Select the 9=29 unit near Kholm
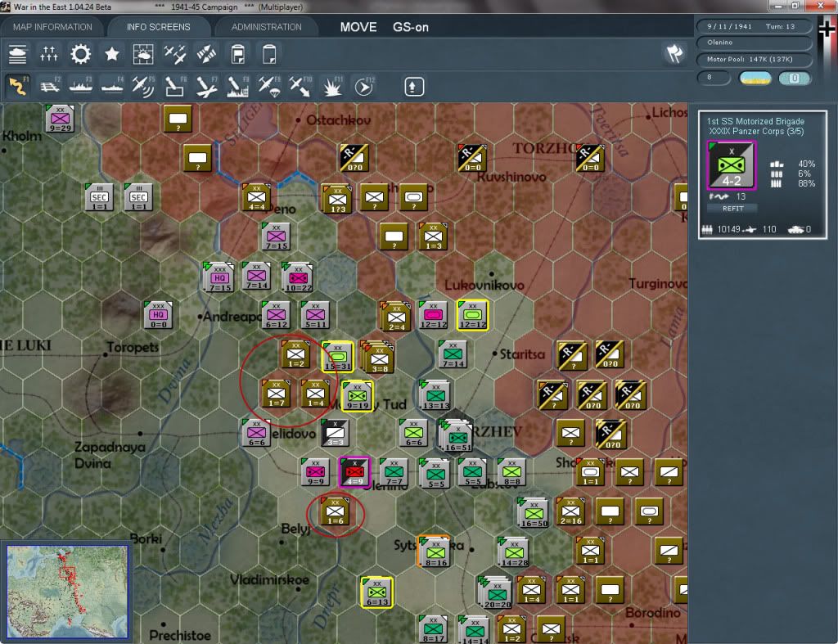 click(60, 118)
